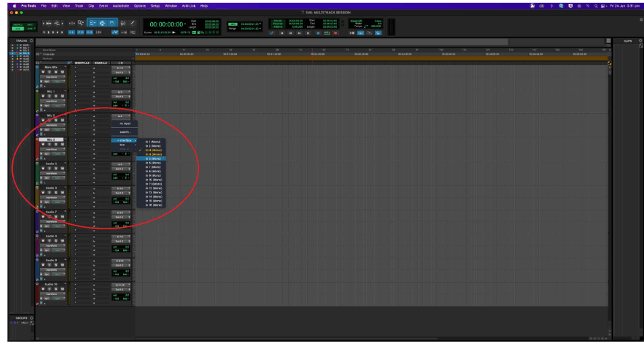The width and height of the screenshot is (644, 345).
Task: Click the transport red Record button
Action: point(336,33)
